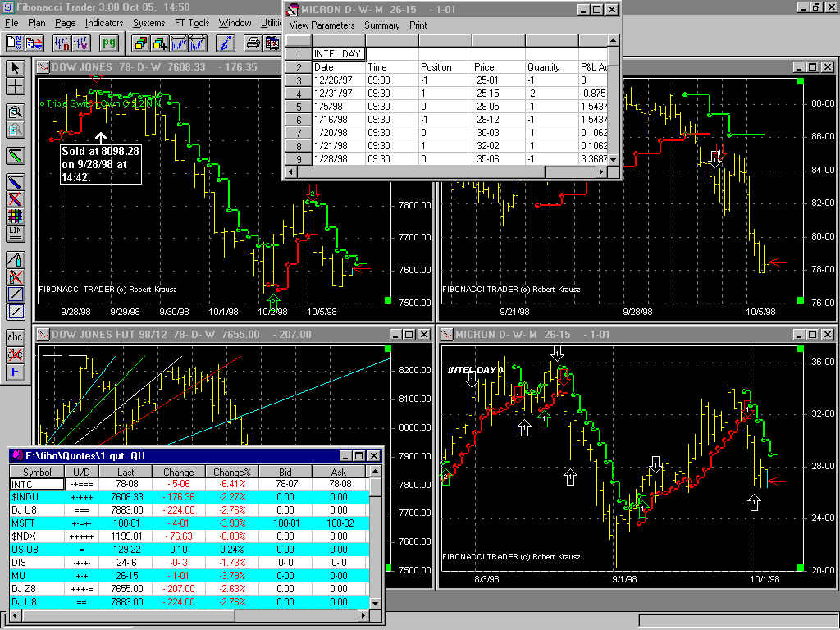Open the FT Tools menu
Viewport: 840px width, 630px height.
pyautogui.click(x=192, y=23)
